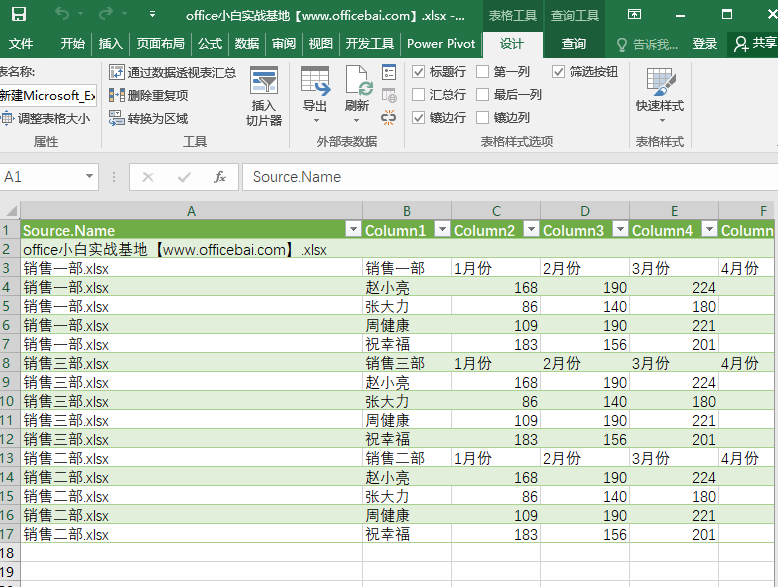Click the Select All corner triangle

tap(10, 211)
